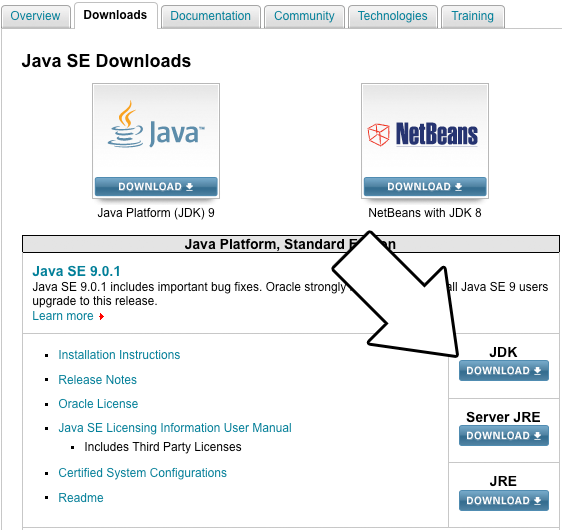Open the Training tab
The height and width of the screenshot is (530, 562).
472,16
